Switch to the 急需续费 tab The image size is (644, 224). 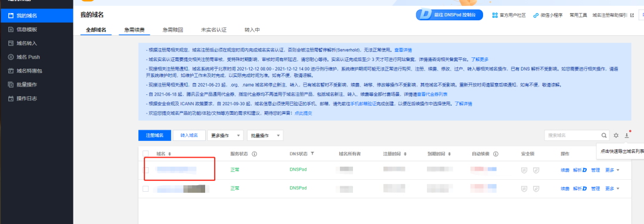134,30
